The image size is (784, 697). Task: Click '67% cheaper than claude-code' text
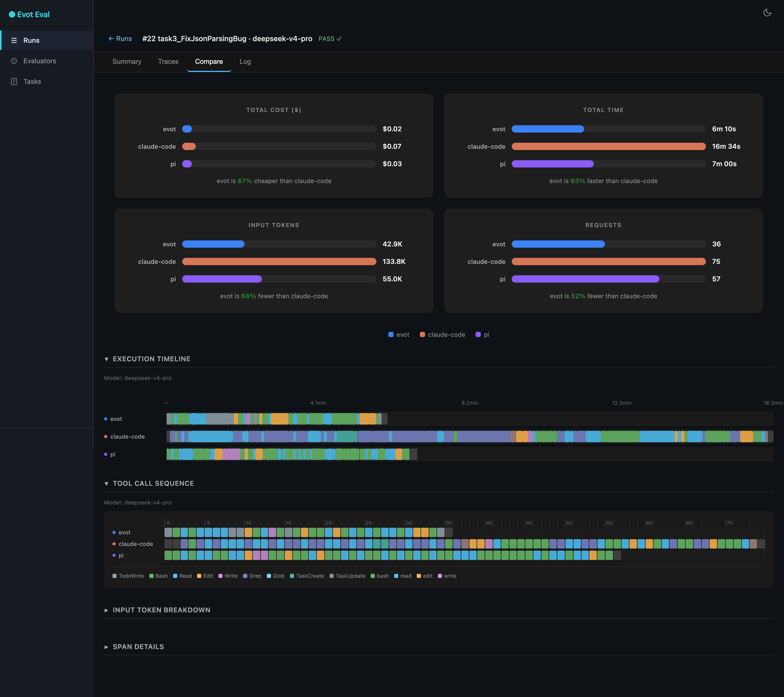pos(284,181)
